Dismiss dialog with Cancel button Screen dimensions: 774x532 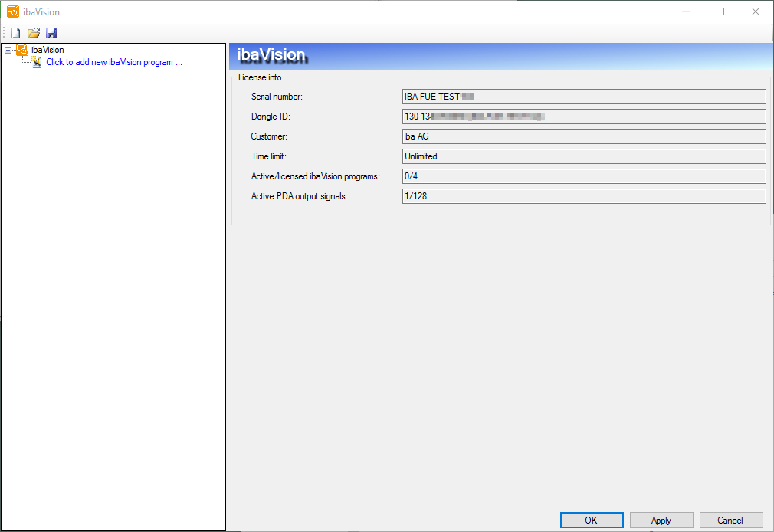point(730,521)
